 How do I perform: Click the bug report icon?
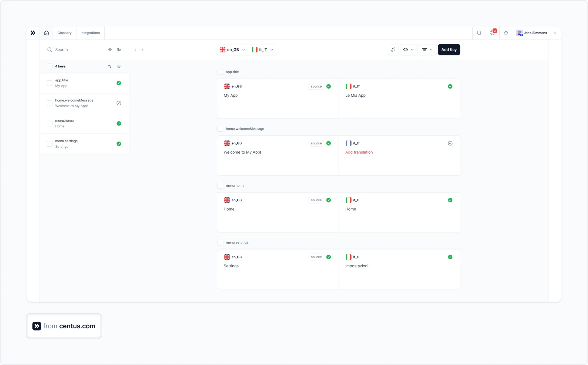click(506, 33)
